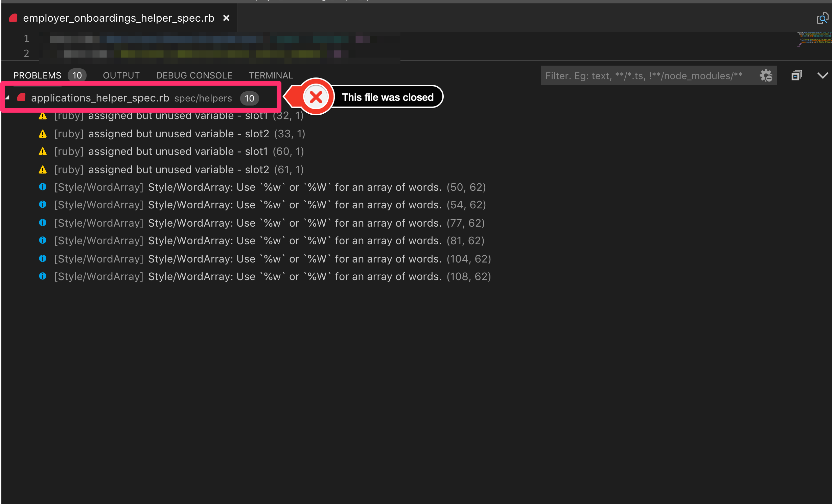This screenshot has width=832, height=504.
Task: Toggle the active filter settings control
Action: pyautogui.click(x=766, y=75)
